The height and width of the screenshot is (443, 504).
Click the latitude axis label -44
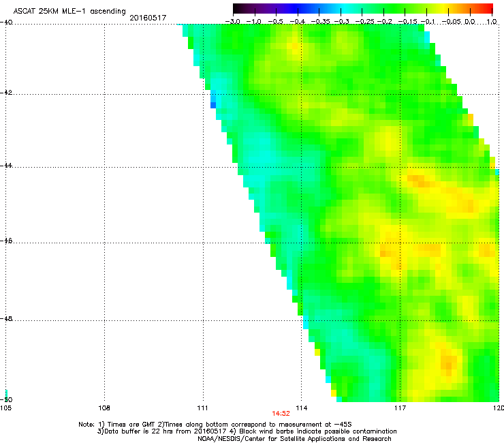(6, 166)
